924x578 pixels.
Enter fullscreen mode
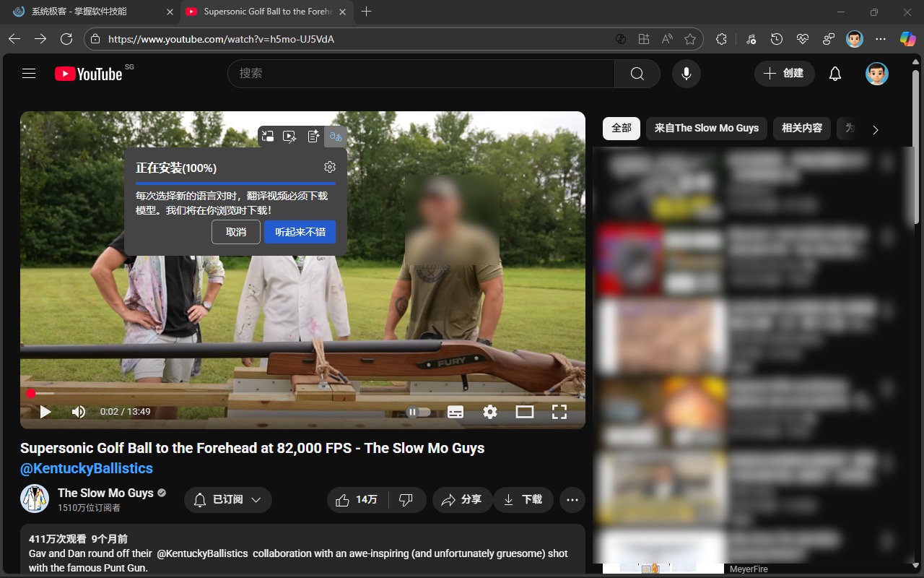pyautogui.click(x=559, y=412)
